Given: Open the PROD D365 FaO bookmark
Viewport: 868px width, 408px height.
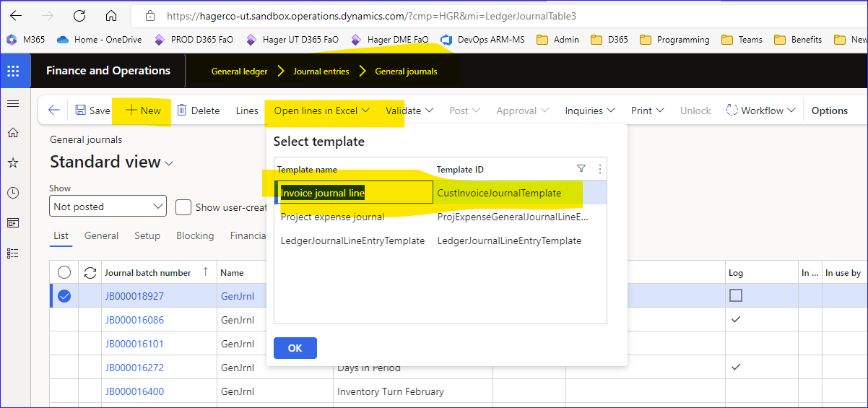Looking at the screenshot, I should 194,40.
